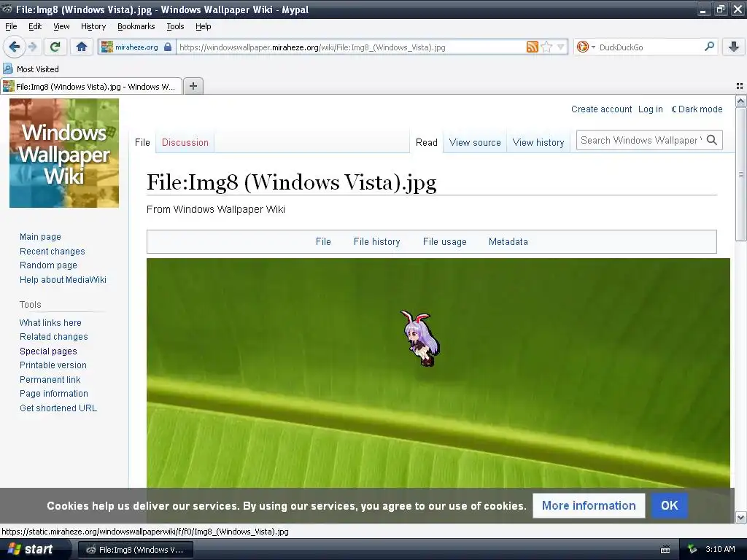The height and width of the screenshot is (560, 747).
Task: Open Printable version link
Action: 53,365
